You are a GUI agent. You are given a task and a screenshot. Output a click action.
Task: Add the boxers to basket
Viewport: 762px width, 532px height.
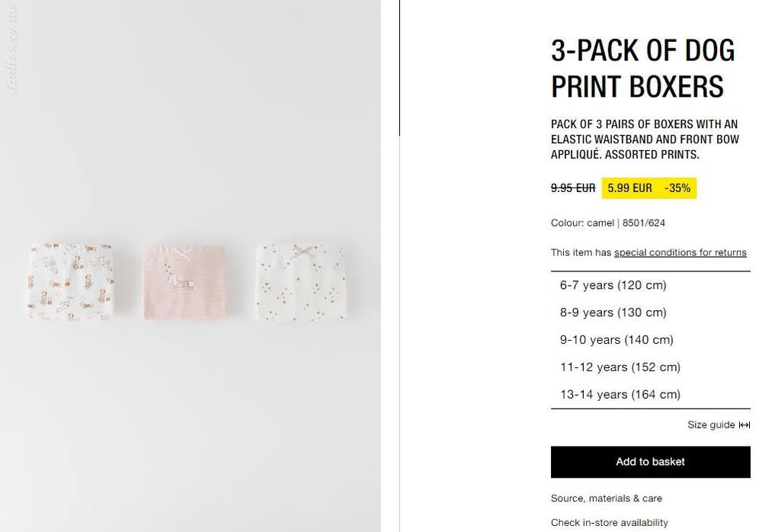[650, 462]
